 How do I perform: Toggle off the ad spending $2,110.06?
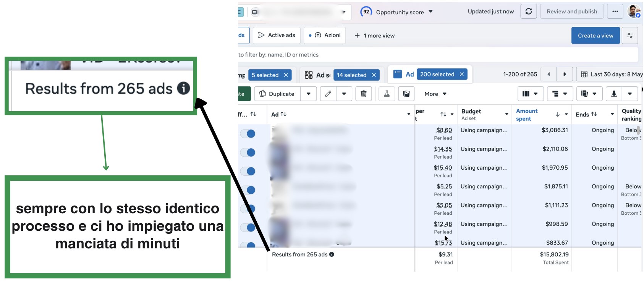click(x=248, y=152)
